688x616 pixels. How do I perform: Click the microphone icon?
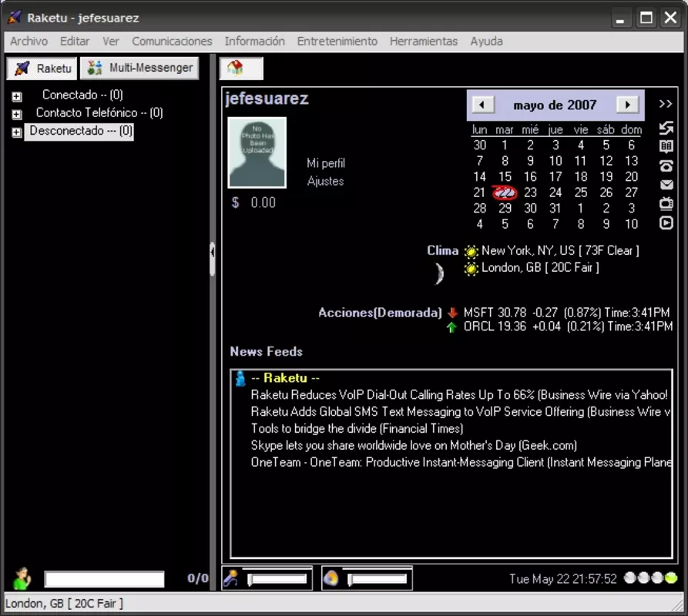click(x=230, y=578)
